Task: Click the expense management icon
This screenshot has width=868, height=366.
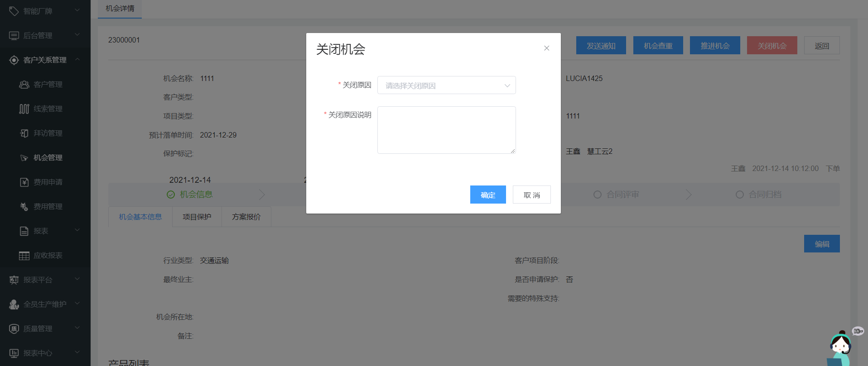Action: [24, 207]
